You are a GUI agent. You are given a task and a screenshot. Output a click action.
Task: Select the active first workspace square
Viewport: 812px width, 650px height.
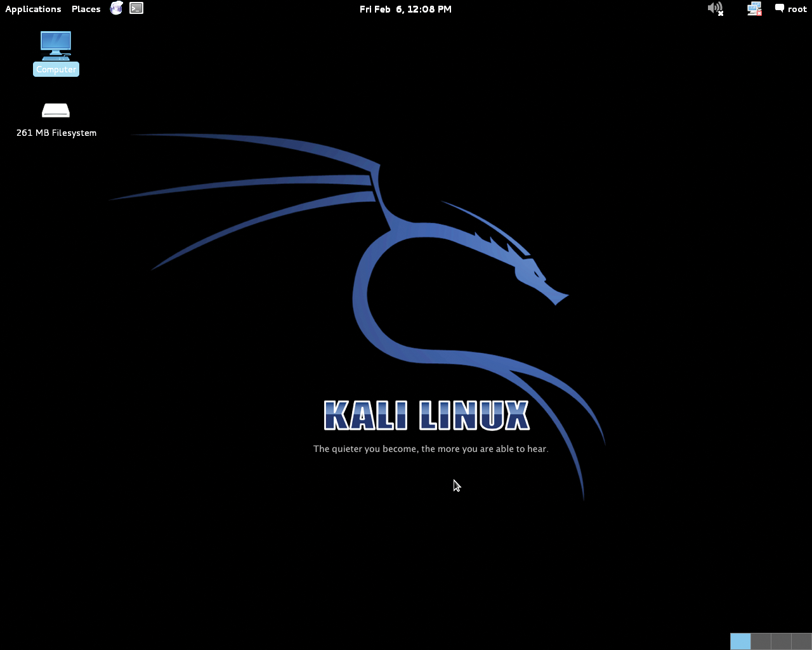click(740, 641)
